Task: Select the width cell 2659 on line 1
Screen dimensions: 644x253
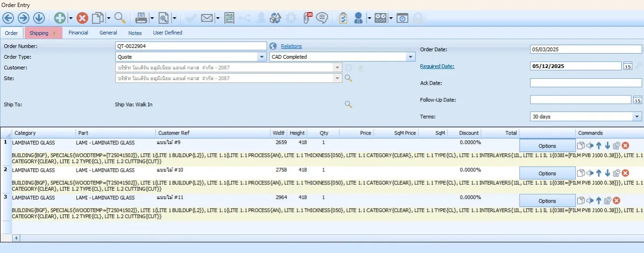Action: (281, 143)
